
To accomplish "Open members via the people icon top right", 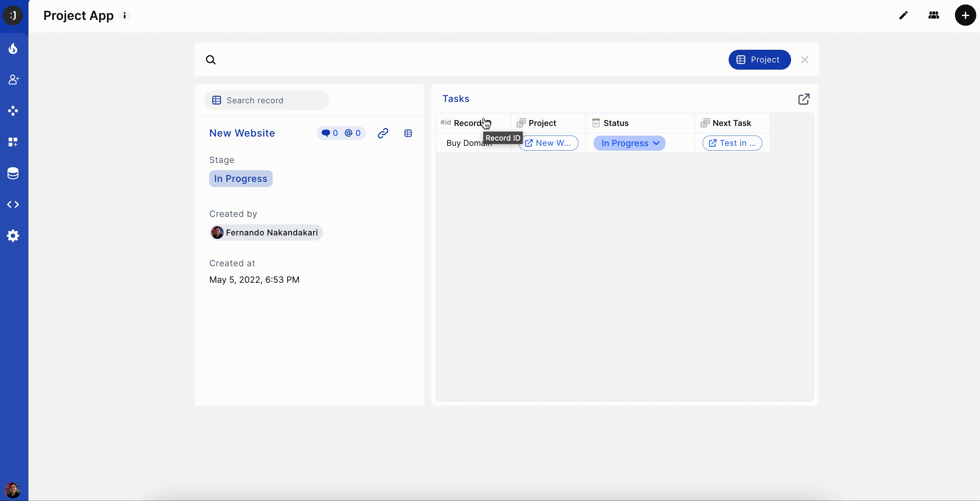I will (x=934, y=15).
